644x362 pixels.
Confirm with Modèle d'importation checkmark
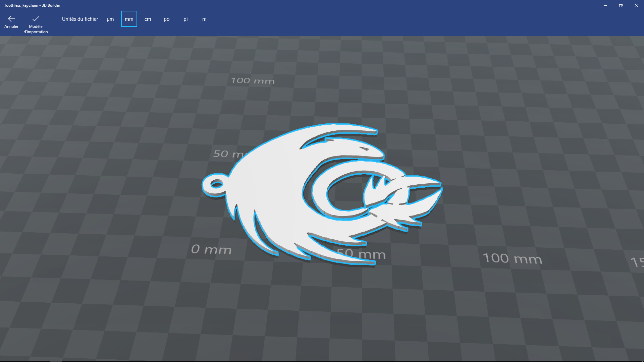(x=36, y=24)
